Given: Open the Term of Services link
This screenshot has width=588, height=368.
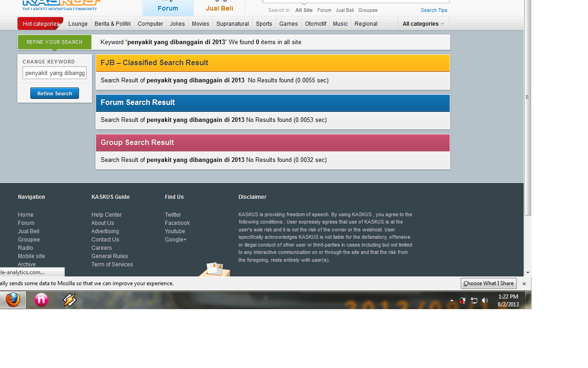Looking at the screenshot, I should (x=112, y=264).
